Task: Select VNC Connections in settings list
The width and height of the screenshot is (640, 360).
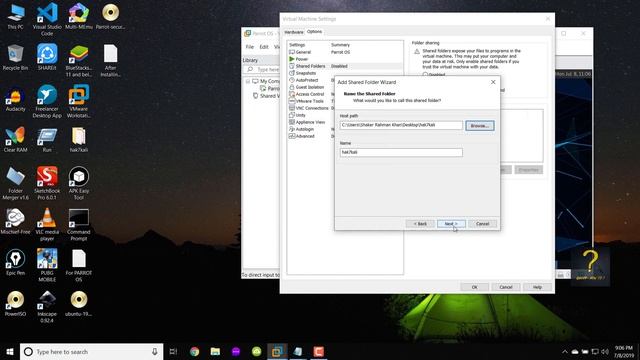Action: pyautogui.click(x=311, y=108)
